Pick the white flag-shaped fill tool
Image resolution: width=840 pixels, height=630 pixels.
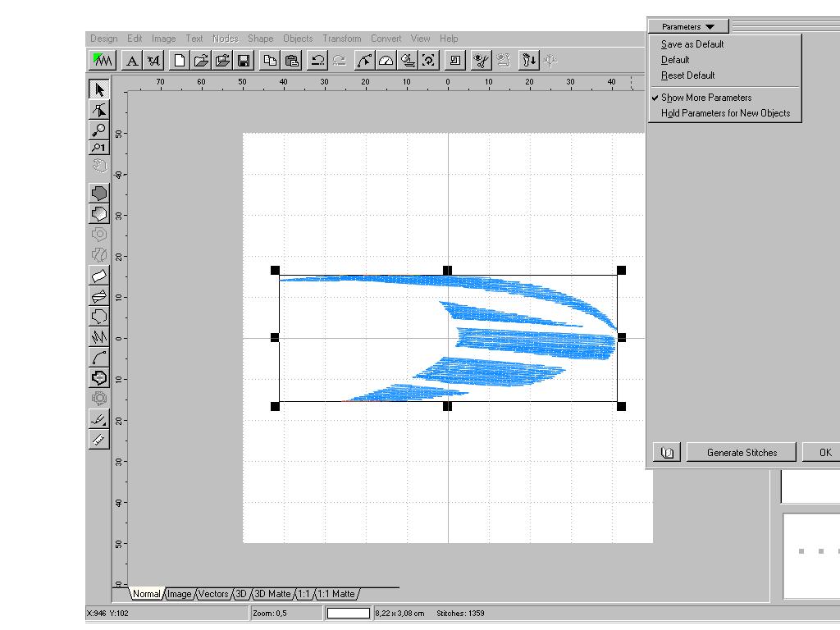coord(99,276)
